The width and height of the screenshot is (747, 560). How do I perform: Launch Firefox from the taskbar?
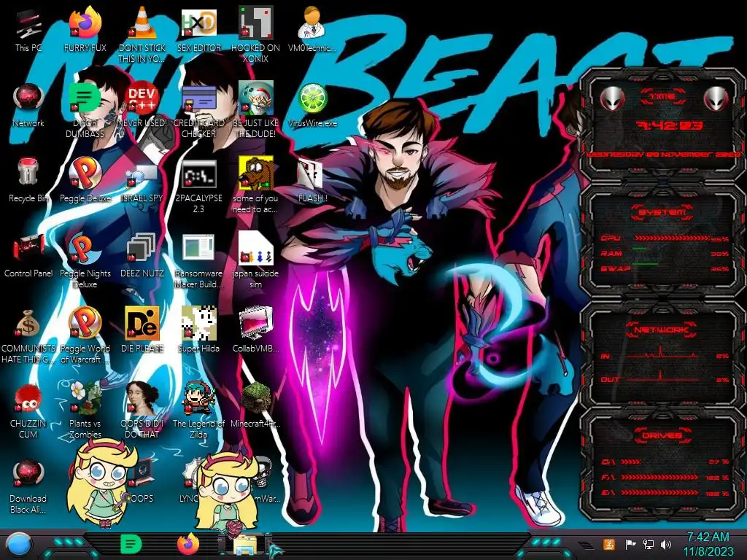pos(188,544)
